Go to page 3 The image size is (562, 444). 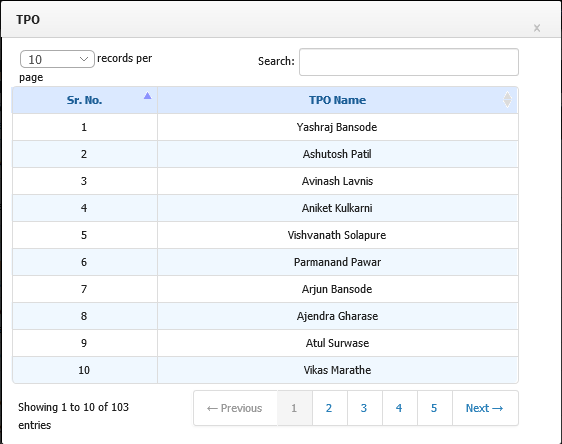pyautogui.click(x=365, y=408)
